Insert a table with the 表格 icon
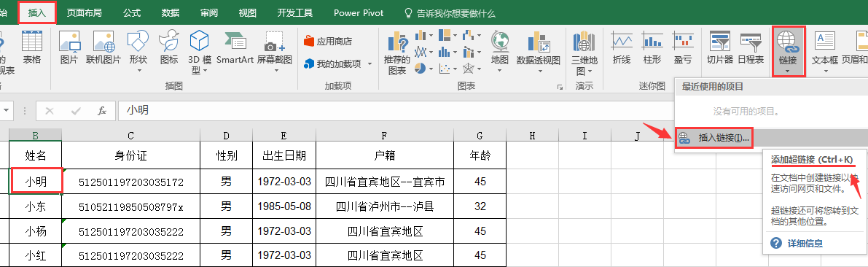Viewport: 868px width, 267px height. [31, 47]
